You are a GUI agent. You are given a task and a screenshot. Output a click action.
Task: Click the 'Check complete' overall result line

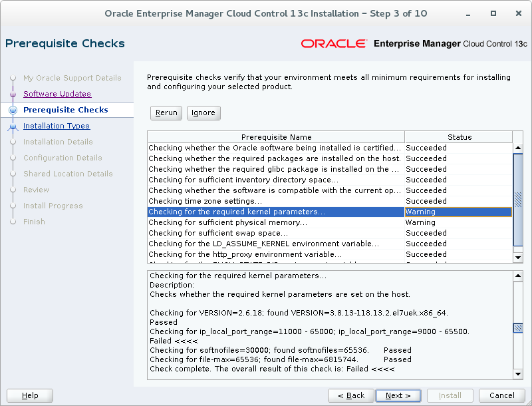tap(272, 369)
